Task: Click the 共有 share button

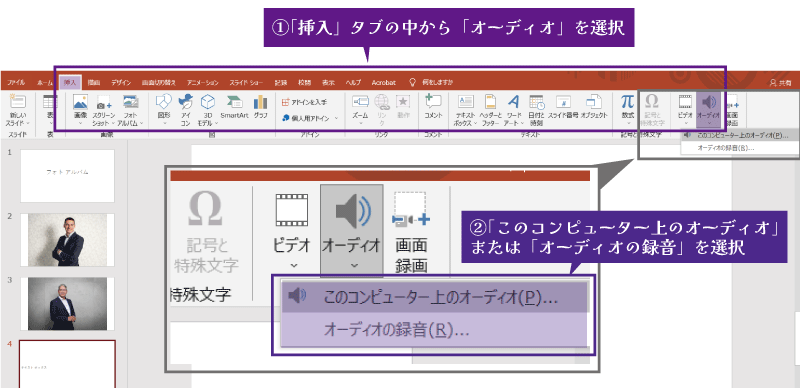Action: [781, 82]
